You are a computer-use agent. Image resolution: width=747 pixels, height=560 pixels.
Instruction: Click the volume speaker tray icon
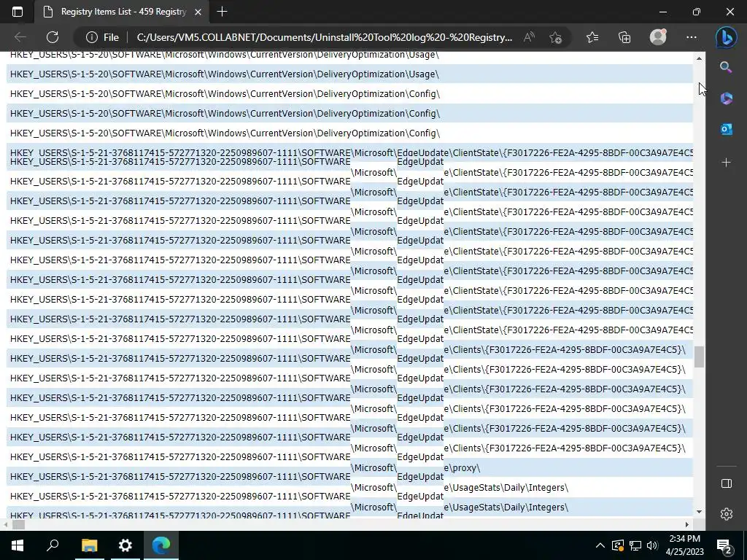click(x=652, y=545)
